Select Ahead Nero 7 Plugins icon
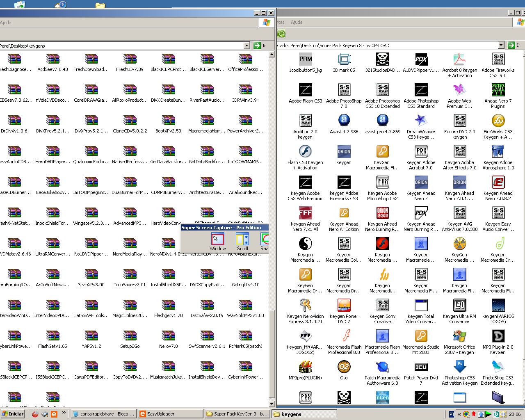 click(498, 90)
